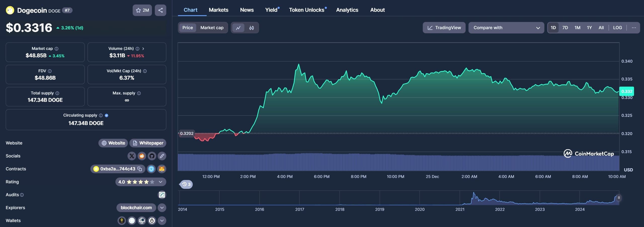Viewport: 644px width, 227px height.
Task: Open the GitHub social link
Action: pyautogui.click(x=152, y=156)
